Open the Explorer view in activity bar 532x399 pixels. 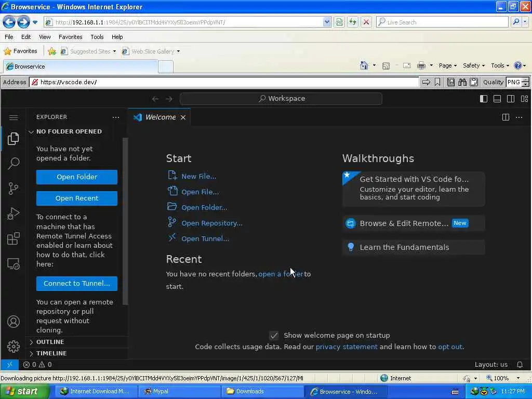pyautogui.click(x=13, y=138)
